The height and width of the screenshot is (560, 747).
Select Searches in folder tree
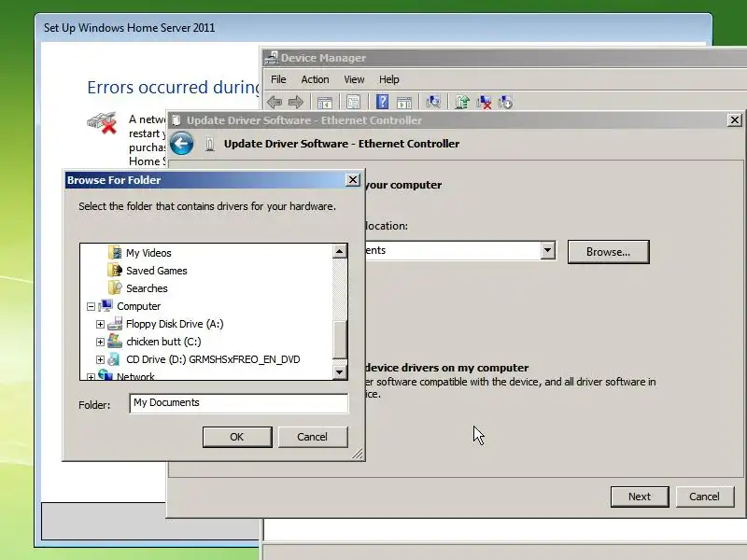click(147, 288)
